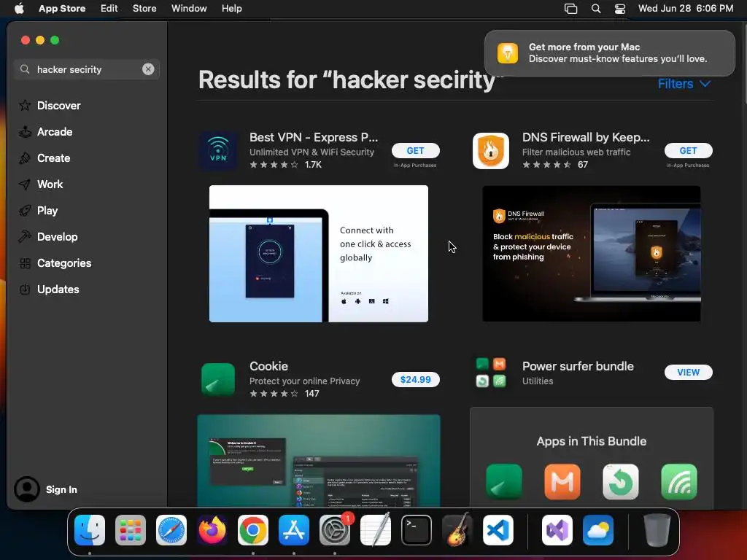747x560 pixels.
Task: Open Visual Studio from the Dock
Action: click(x=557, y=530)
